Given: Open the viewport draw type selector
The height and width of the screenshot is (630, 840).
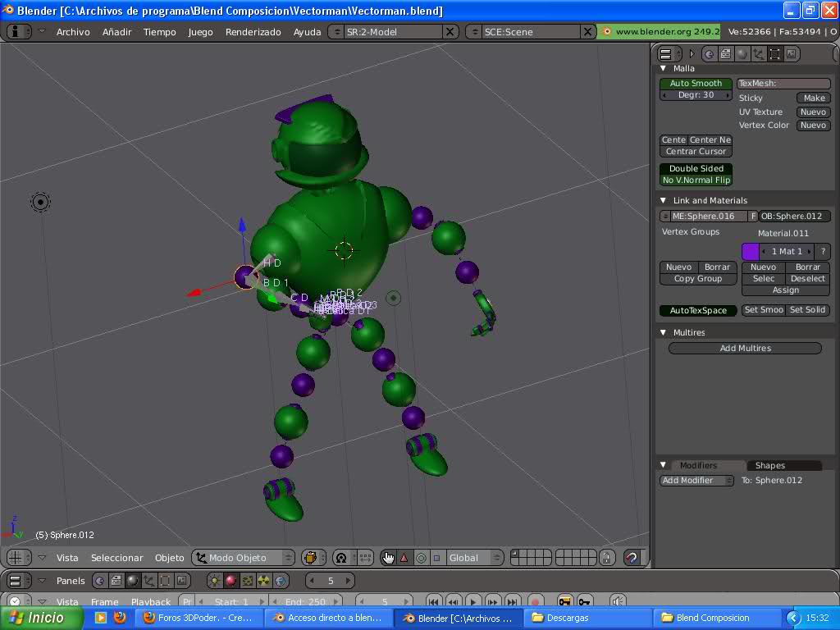Looking at the screenshot, I should (313, 558).
